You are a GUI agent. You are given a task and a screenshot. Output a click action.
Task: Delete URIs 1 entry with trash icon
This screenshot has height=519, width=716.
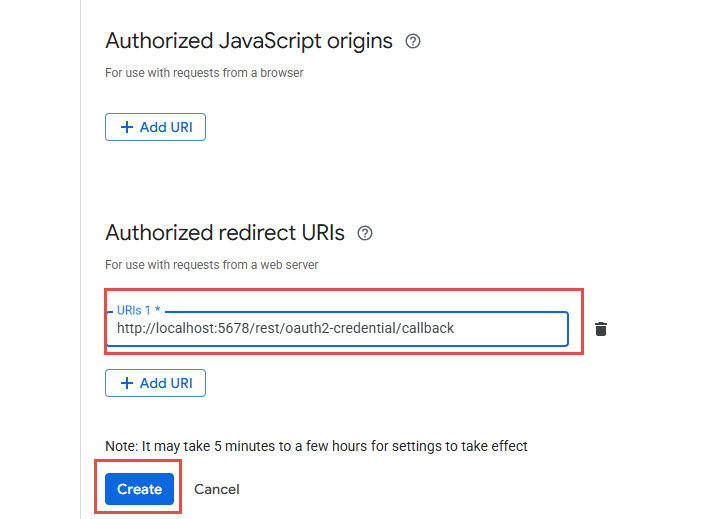[601, 329]
